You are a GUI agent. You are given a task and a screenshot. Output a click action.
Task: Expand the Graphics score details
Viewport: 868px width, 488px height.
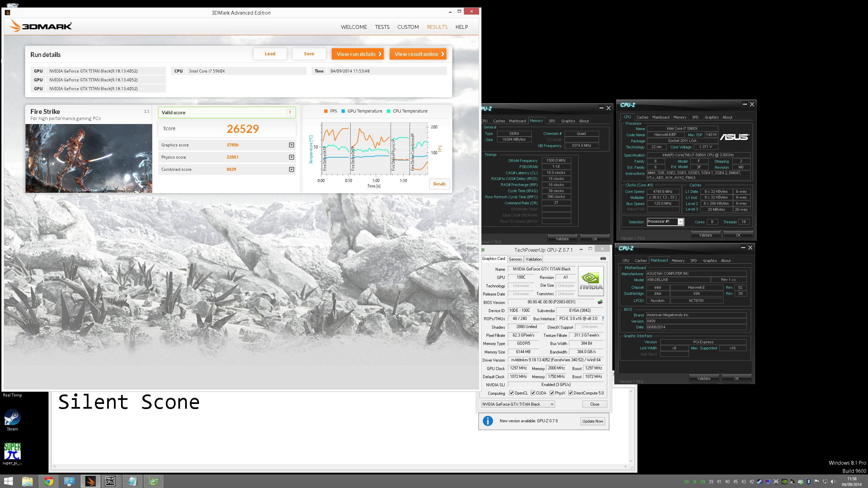click(292, 145)
